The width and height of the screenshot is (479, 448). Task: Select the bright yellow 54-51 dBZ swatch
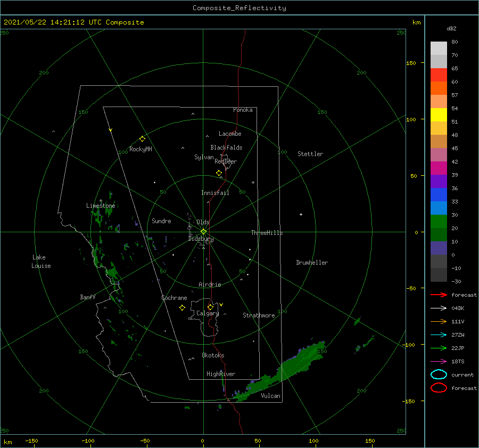click(x=439, y=115)
